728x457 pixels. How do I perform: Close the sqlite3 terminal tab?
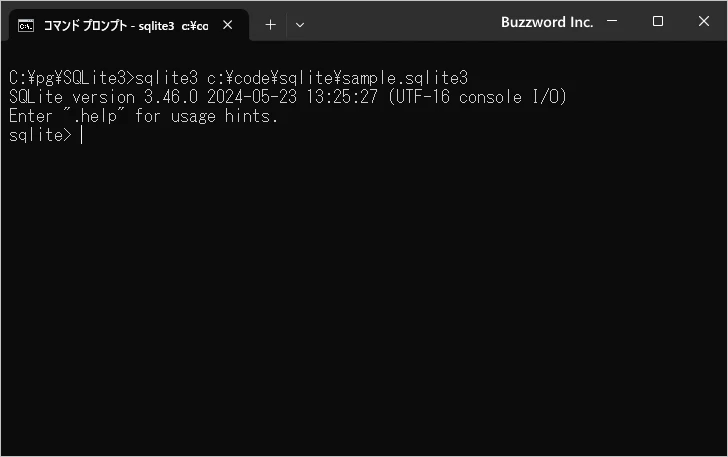point(228,25)
